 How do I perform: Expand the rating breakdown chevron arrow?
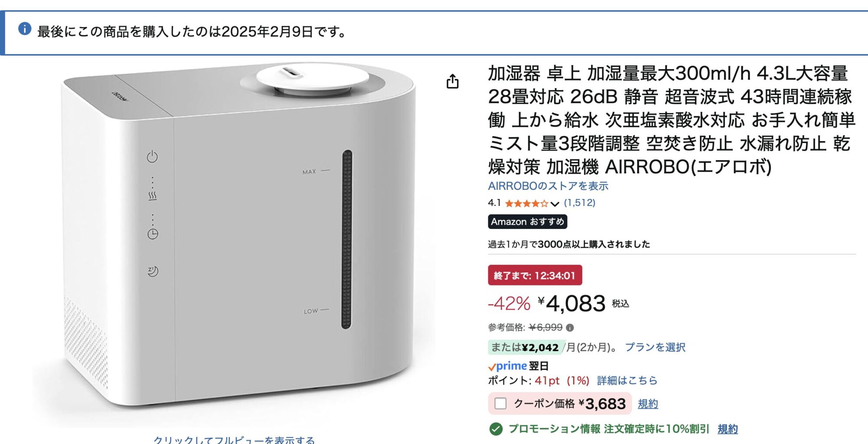[555, 204]
